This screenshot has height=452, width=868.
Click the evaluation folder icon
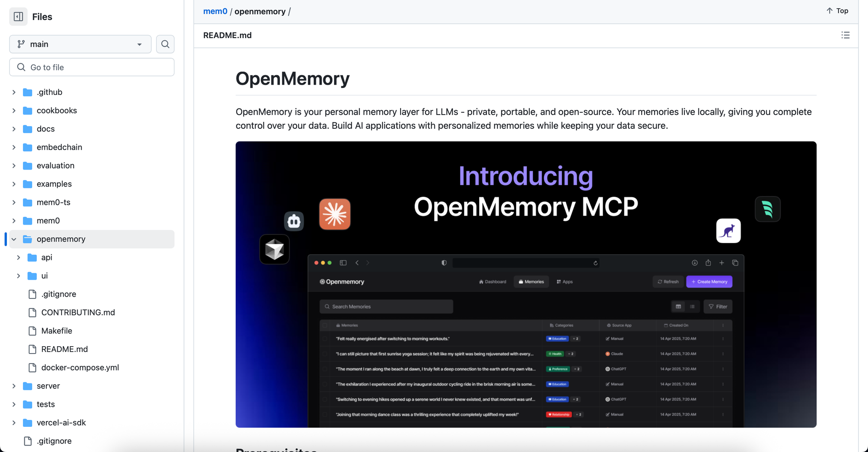click(27, 166)
